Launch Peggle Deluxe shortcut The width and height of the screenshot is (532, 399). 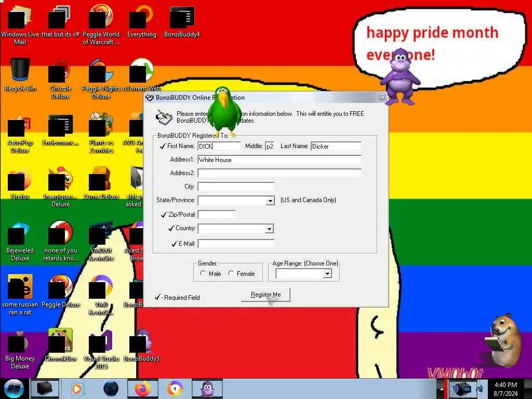[60, 291]
